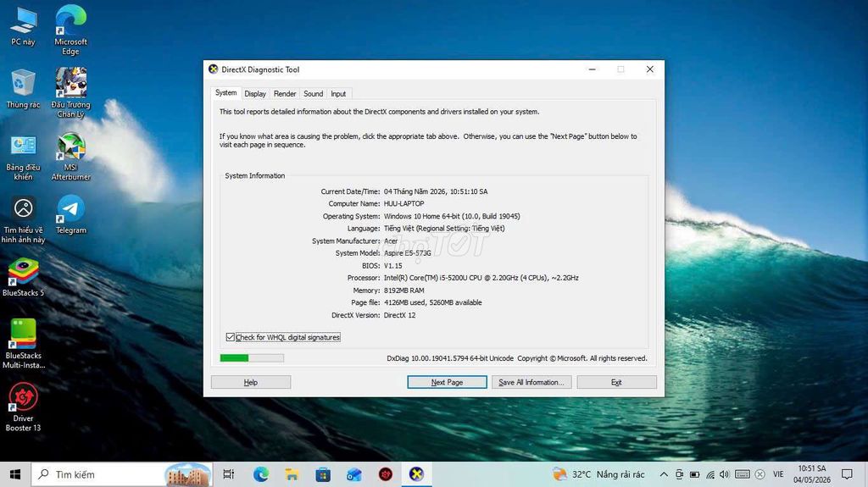Open Driver Booster taskbar icon

[386, 474]
